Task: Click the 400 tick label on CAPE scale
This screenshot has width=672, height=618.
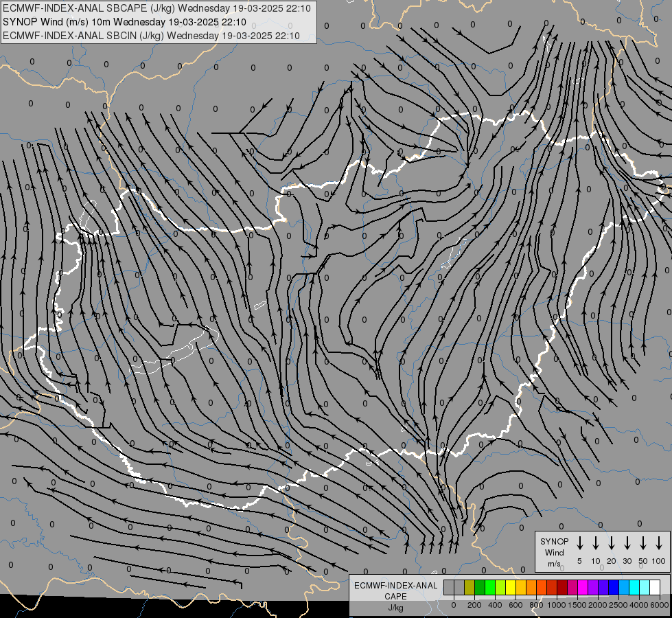Action: click(x=495, y=605)
